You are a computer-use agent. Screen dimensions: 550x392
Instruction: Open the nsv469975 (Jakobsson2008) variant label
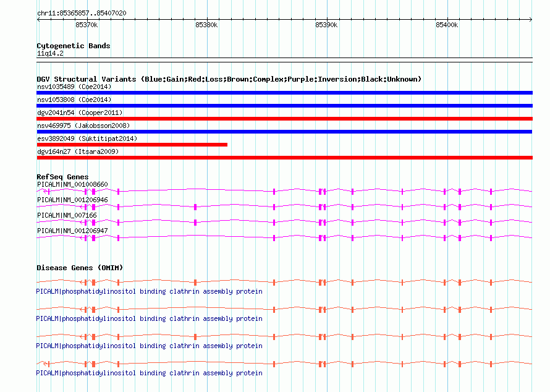tap(82, 126)
